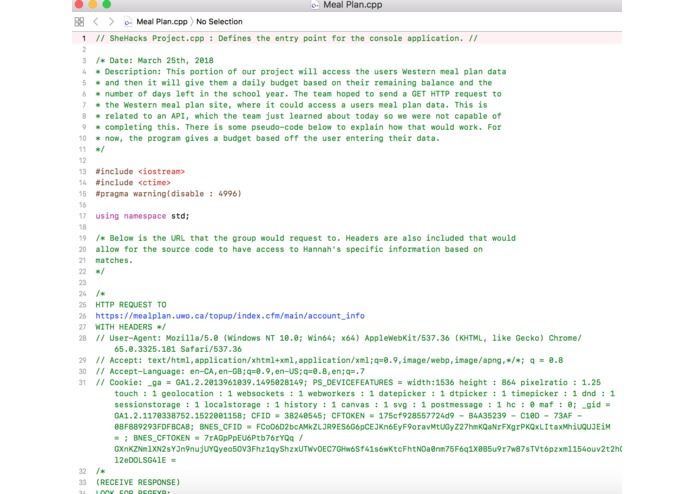Click line number 17 in gutter

[x=82, y=216]
